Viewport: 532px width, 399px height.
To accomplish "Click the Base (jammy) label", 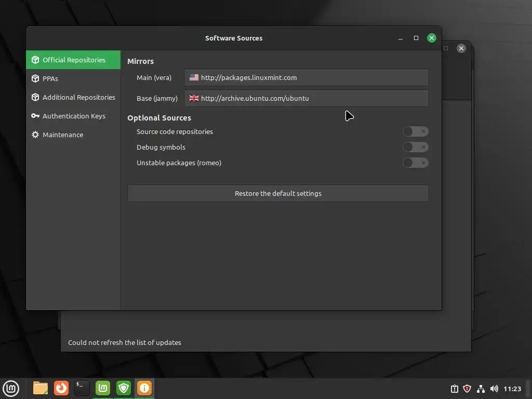I will tap(157, 98).
